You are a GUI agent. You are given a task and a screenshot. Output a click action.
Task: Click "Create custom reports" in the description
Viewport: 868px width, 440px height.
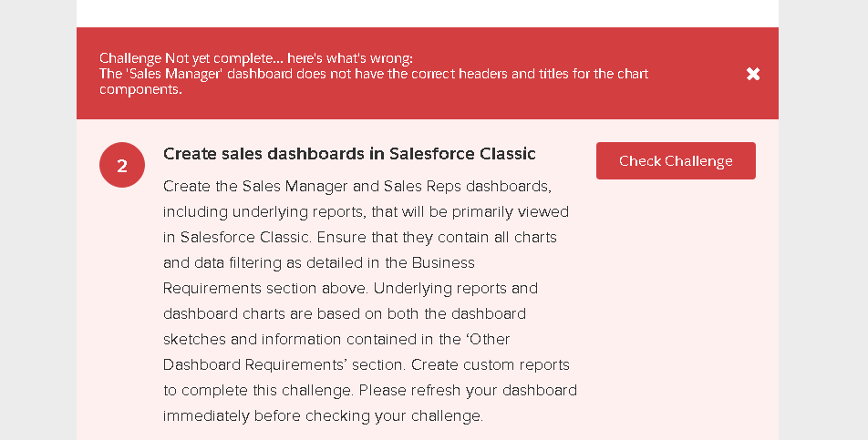click(490, 364)
